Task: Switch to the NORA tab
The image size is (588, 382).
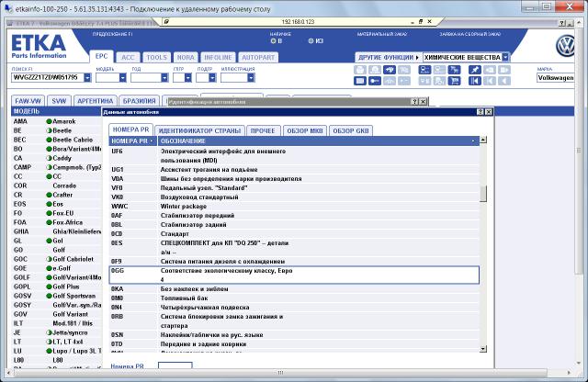Action: click(x=186, y=57)
